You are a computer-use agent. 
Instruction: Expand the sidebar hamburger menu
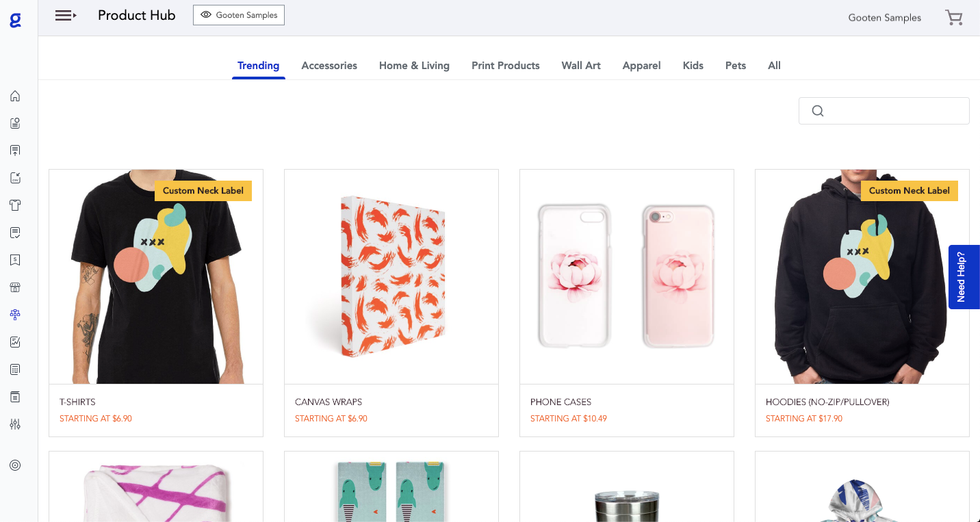coord(66,15)
